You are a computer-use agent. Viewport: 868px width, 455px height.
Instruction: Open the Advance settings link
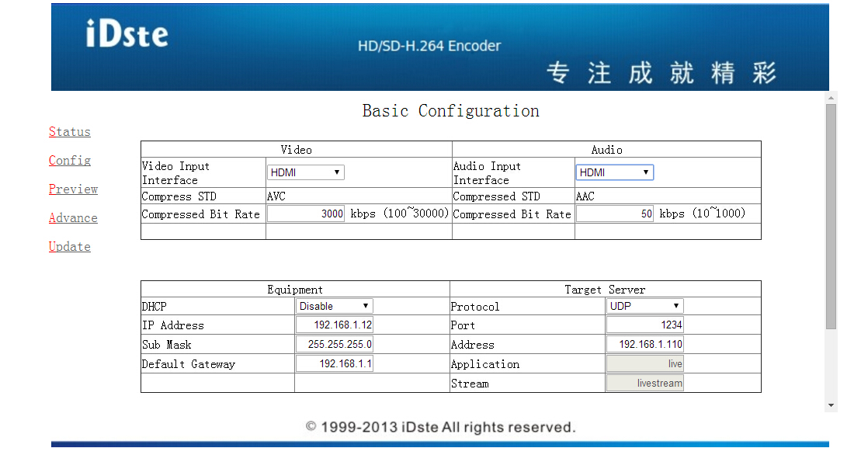click(73, 218)
